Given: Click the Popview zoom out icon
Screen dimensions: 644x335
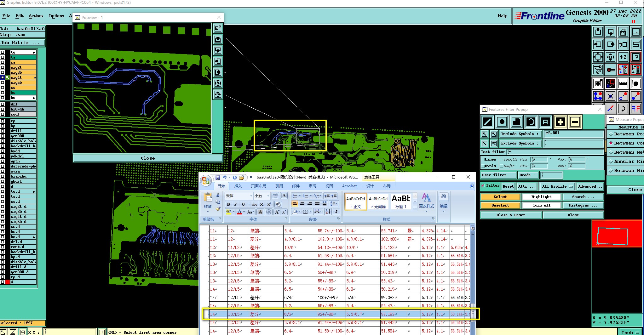Looking at the screenshot, I should click(x=218, y=94).
